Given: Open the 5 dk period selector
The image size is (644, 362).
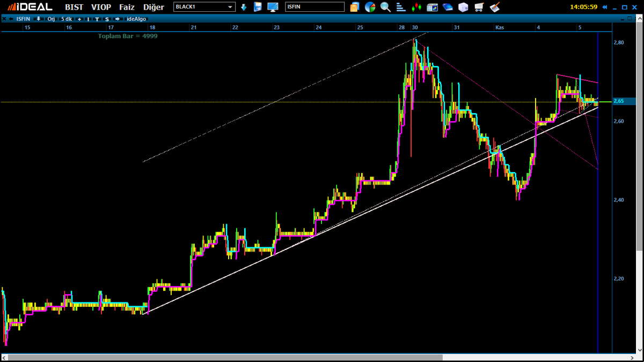Looking at the screenshot, I should [x=66, y=19].
